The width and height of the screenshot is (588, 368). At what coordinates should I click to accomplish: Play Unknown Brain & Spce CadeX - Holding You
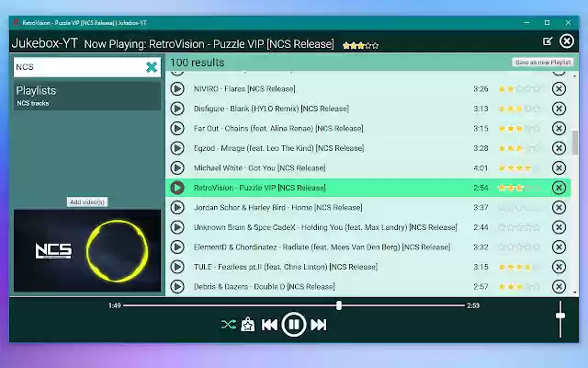[x=177, y=227]
